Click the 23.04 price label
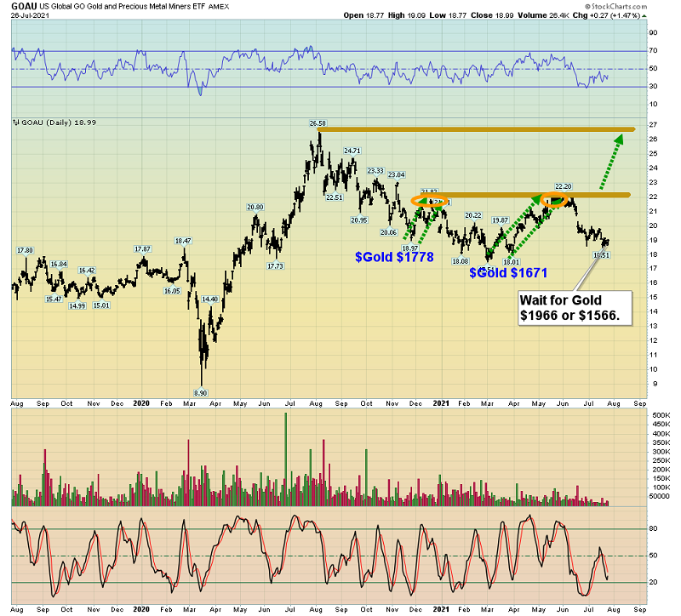Viewport: 681px width, 616px height. pyautogui.click(x=396, y=175)
